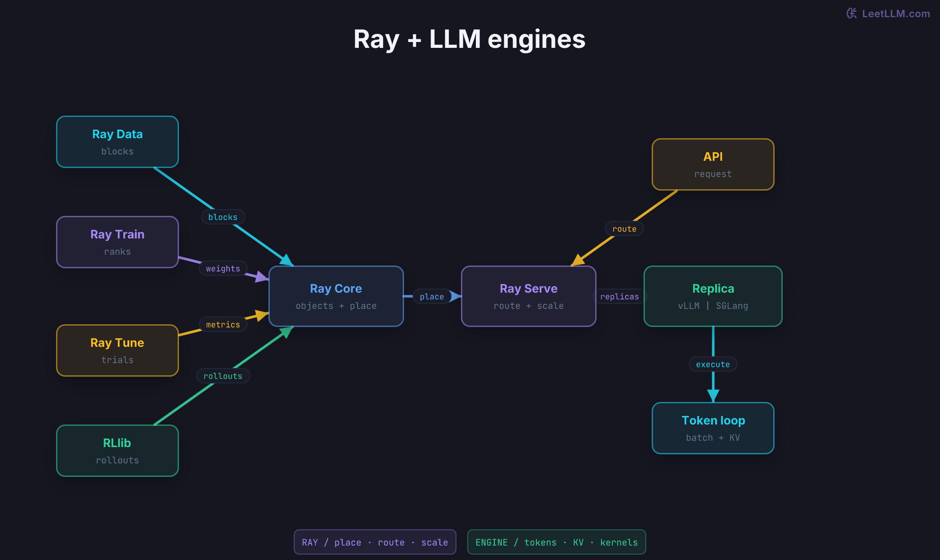The image size is (940, 560).
Task: Select the Token loop node
Action: click(x=713, y=428)
